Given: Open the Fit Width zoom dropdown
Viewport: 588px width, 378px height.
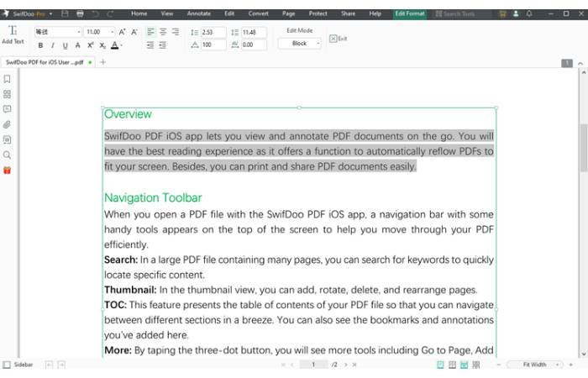Looking at the screenshot, I should click(536, 365).
